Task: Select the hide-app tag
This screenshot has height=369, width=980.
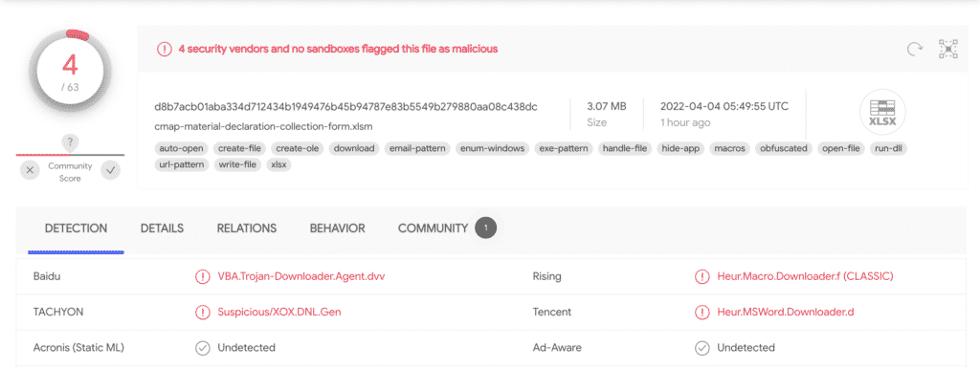Action: 680,148
